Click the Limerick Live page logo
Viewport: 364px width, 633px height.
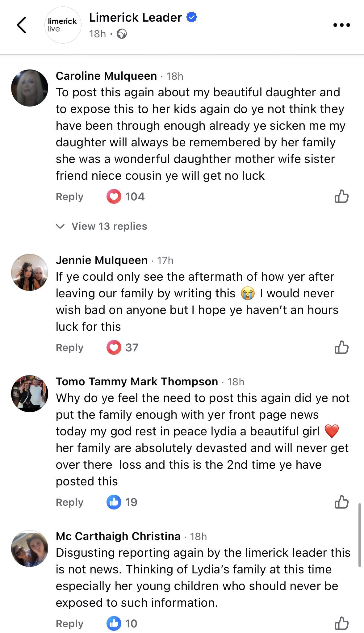63,25
